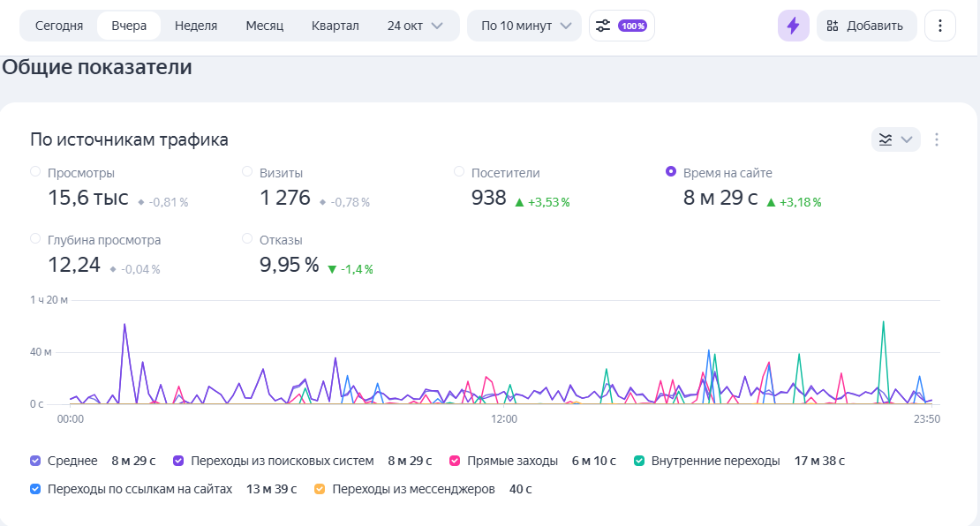Click the 6 м 10 с legend value
The width and height of the screenshot is (980, 526).
point(594,461)
